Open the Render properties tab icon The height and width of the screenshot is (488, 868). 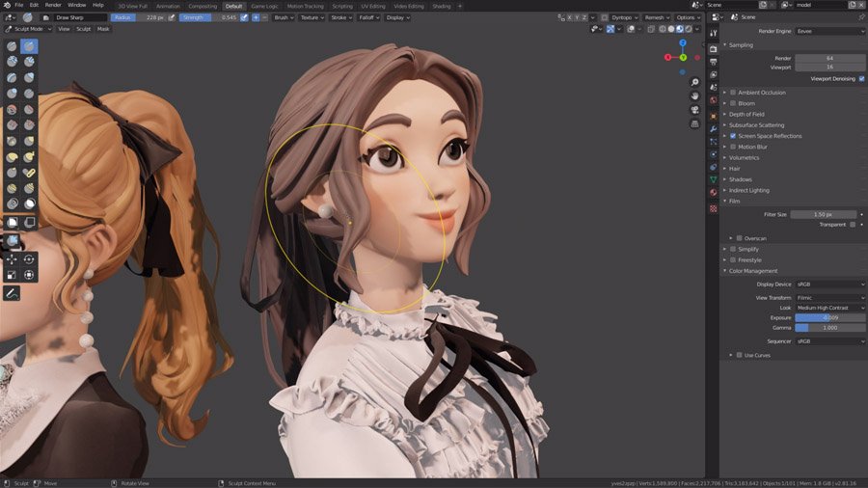713,48
